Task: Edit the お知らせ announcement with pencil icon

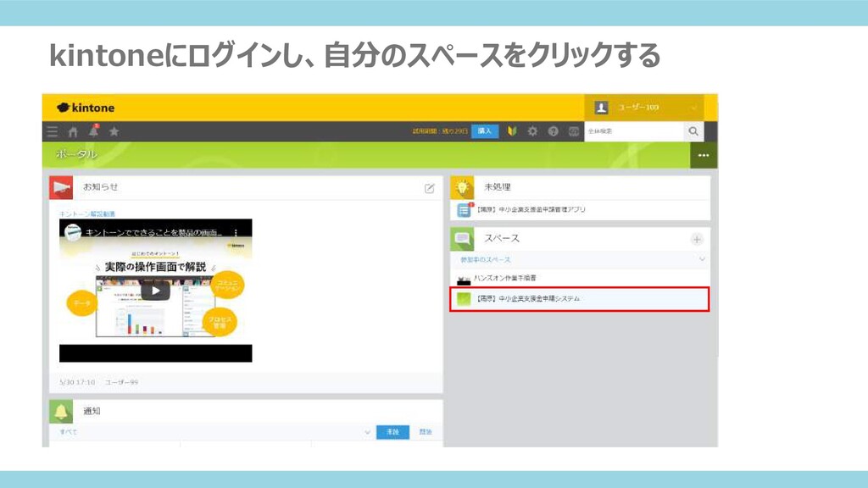Action: point(430,188)
